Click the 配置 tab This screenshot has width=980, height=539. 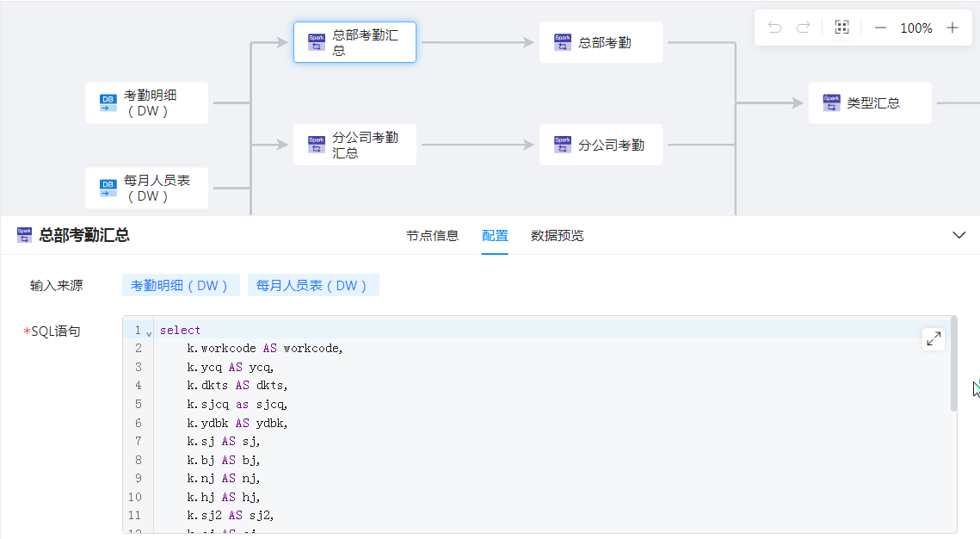(x=495, y=235)
